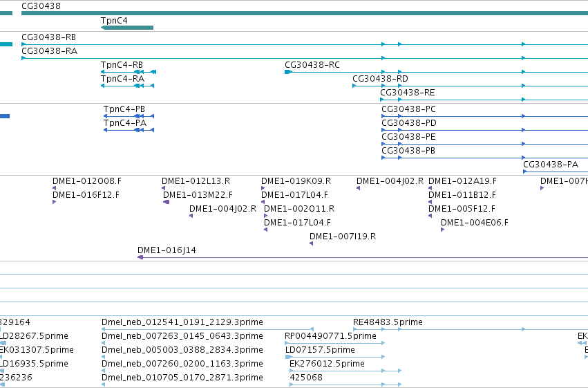Click the DME1-005F12.F clone label

coord(462,209)
